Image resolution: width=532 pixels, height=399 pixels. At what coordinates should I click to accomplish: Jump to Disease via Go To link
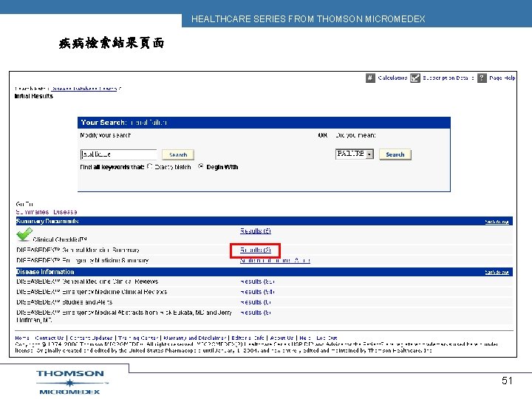click(65, 212)
